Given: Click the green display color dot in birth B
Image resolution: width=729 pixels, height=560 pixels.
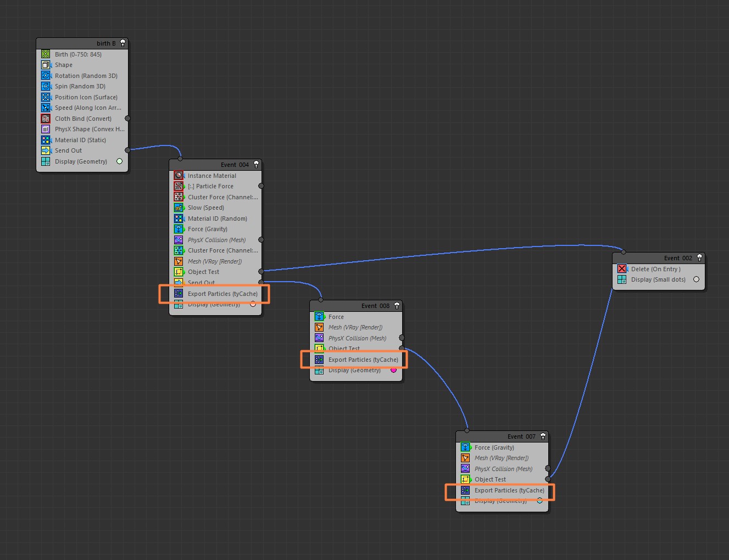Looking at the screenshot, I should (x=119, y=161).
